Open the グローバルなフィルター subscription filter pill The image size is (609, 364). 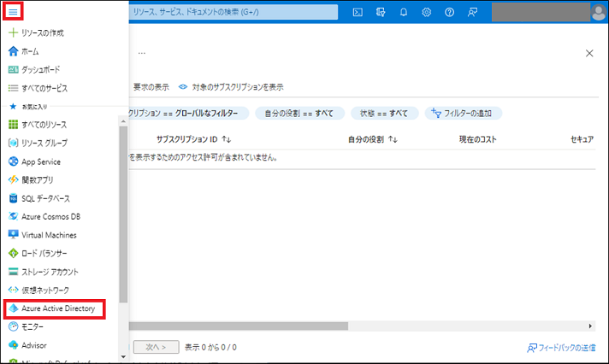pos(188,114)
